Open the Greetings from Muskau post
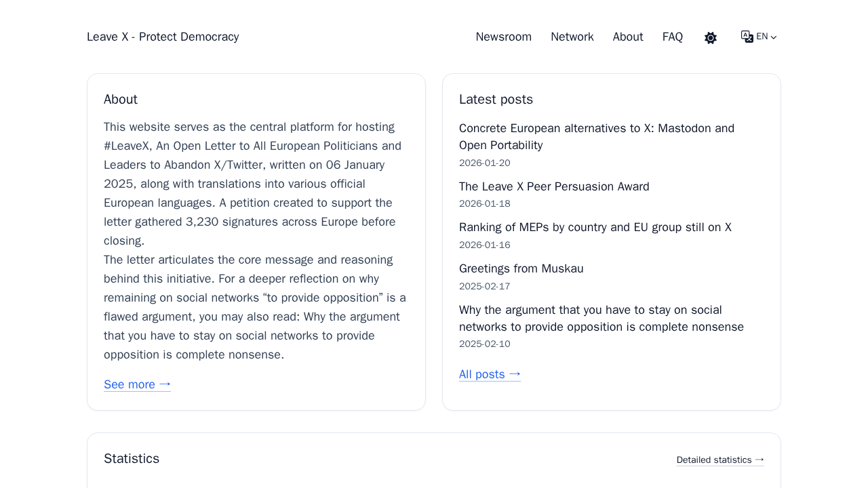Viewport: 868px width, 488px height. click(521, 268)
